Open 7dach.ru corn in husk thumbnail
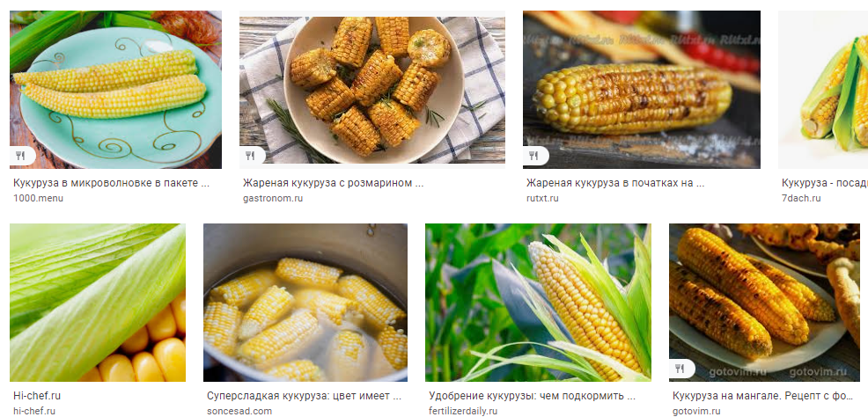 823,90
